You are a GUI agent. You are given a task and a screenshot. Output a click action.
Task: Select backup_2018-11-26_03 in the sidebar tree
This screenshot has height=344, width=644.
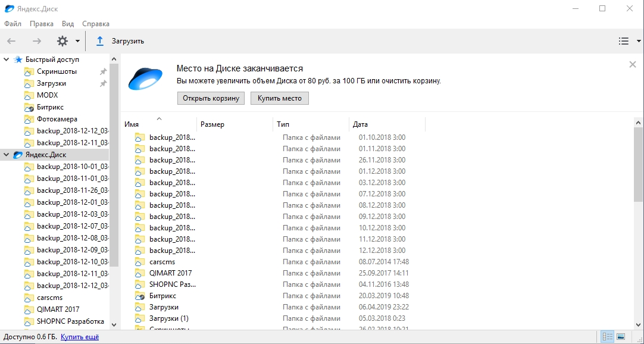[x=73, y=191]
